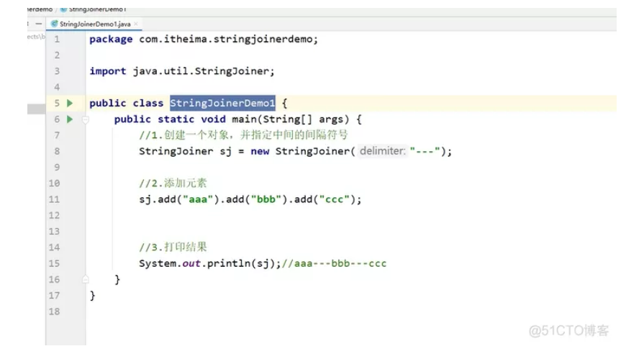644x359 pixels.
Task: Click the import keyword on line 3
Action: tap(108, 71)
